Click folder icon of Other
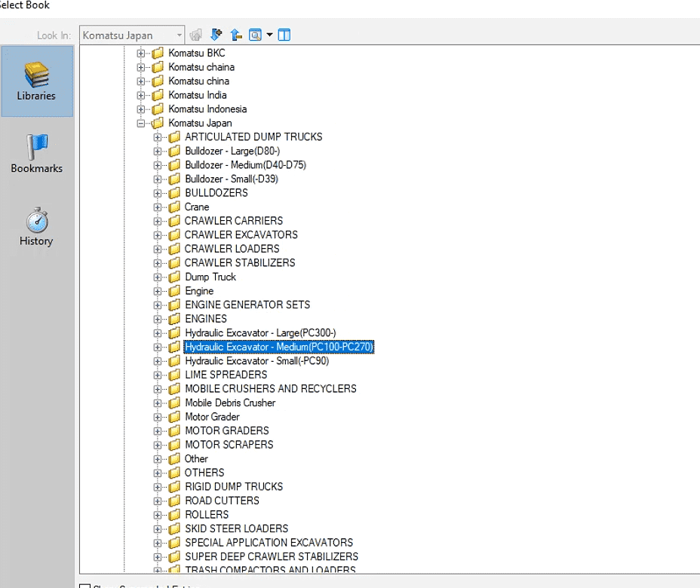The height and width of the screenshot is (588, 700). [x=174, y=458]
